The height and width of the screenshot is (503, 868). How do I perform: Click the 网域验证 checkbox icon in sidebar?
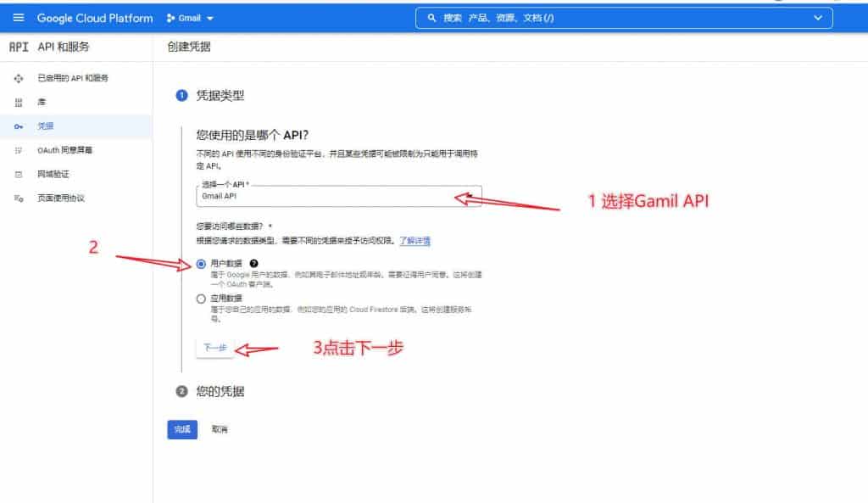coord(19,174)
